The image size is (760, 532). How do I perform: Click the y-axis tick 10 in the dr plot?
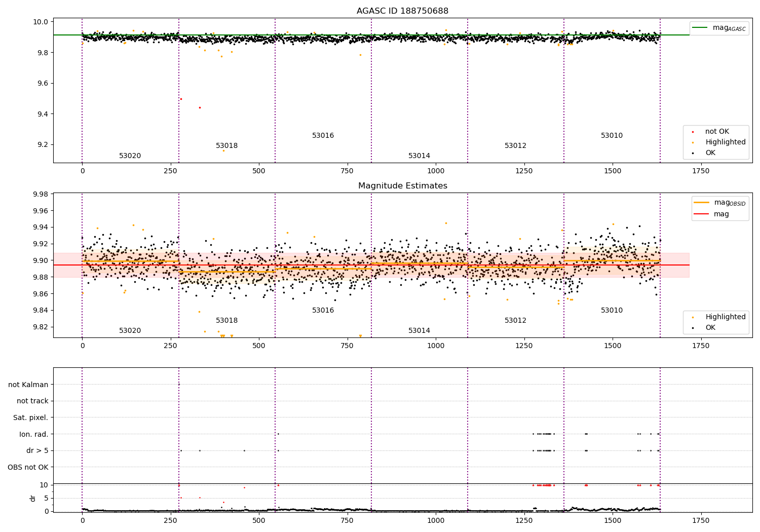44,485
